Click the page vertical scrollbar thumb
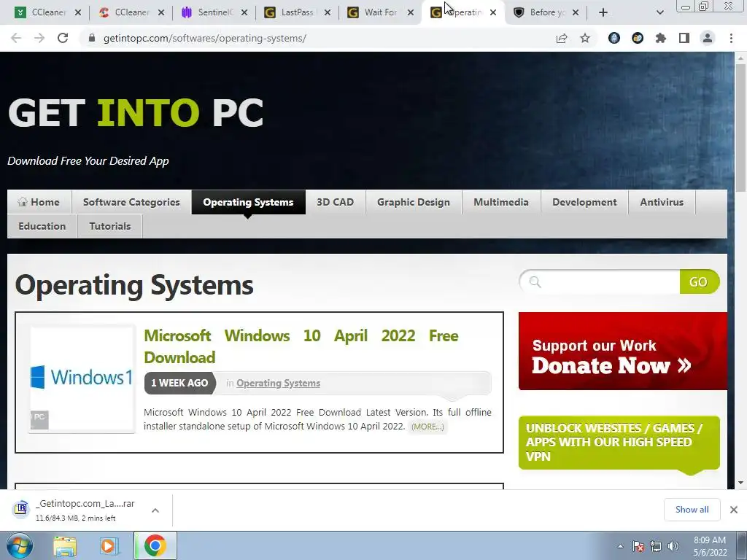The image size is (747, 560). [x=740, y=128]
